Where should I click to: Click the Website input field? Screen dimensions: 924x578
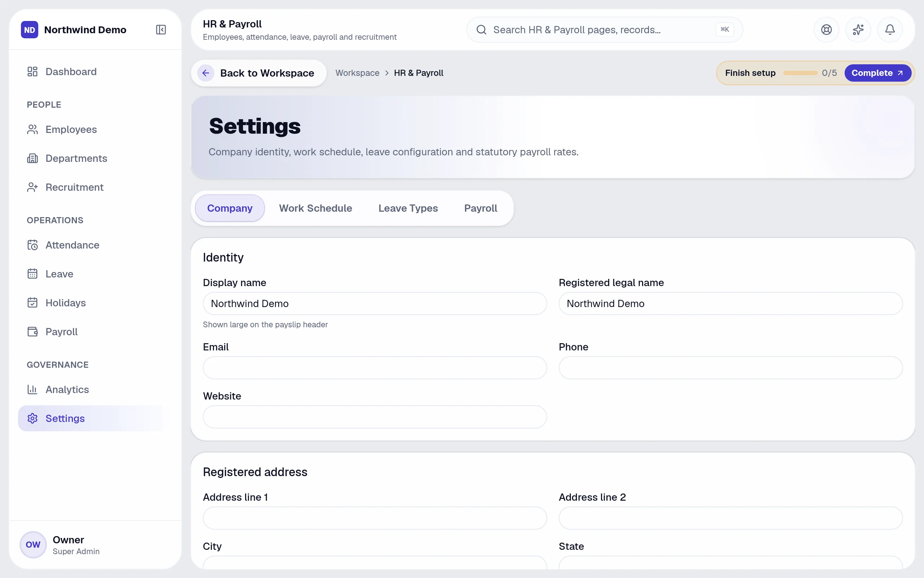[375, 417]
